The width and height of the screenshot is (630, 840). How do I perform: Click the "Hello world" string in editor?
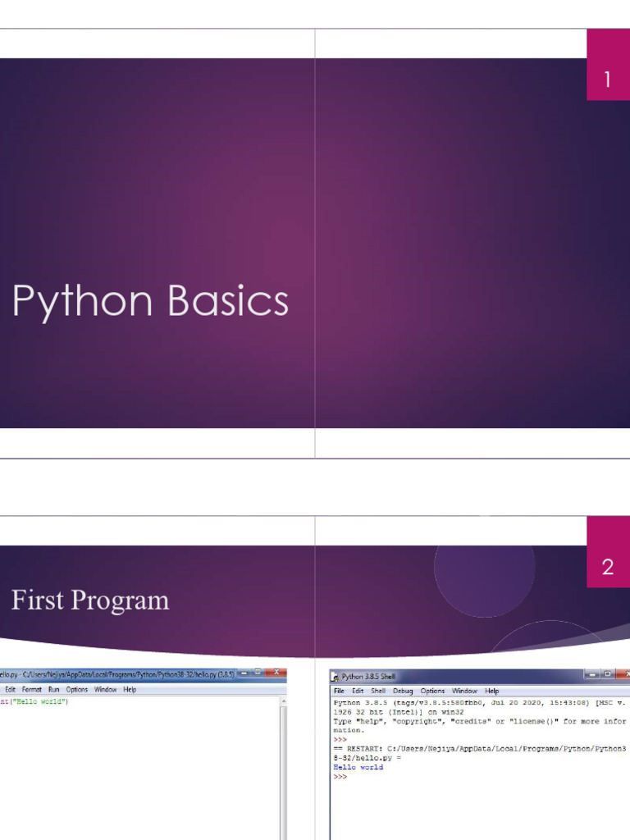pos(41,702)
